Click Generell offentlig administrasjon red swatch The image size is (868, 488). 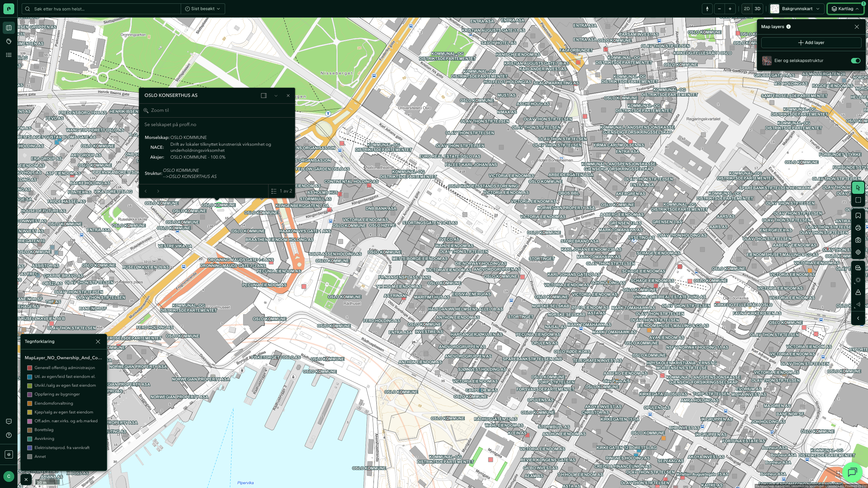[x=30, y=368]
